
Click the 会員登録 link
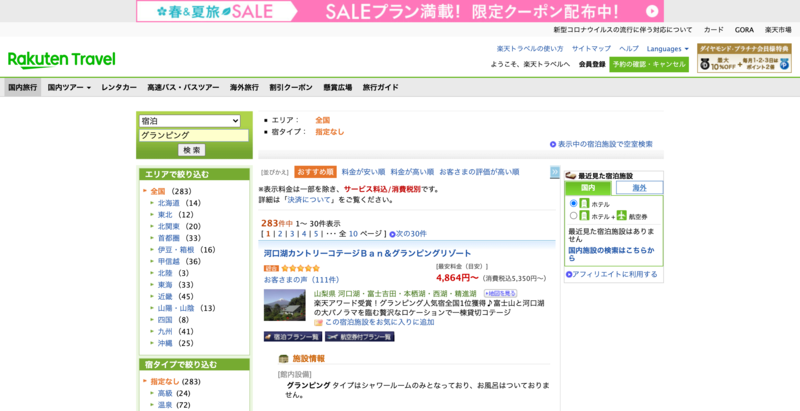coord(592,64)
